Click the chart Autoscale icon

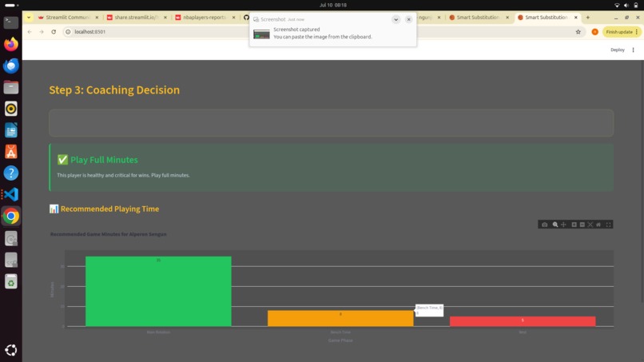590,225
